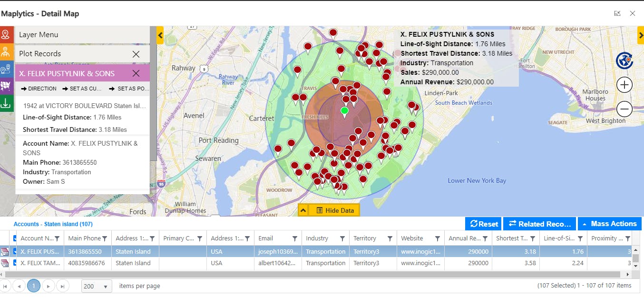Expand the Mass Actions dropdown
Image resolution: width=644 pixels, height=298 pixels.
click(609, 224)
